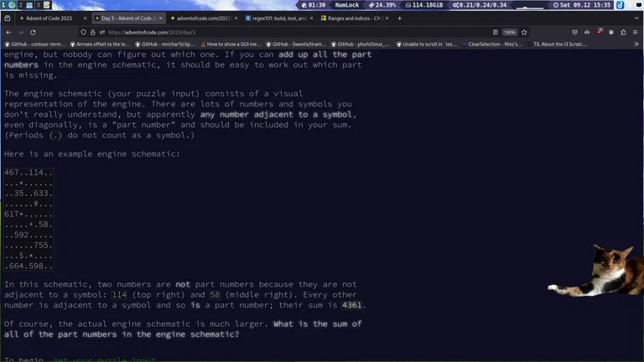Close the regex101 tab

click(x=311, y=18)
